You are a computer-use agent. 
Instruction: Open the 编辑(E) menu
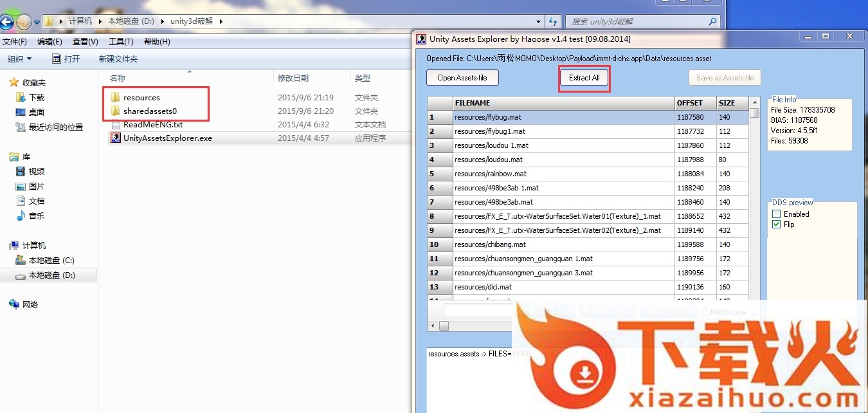[x=50, y=42]
